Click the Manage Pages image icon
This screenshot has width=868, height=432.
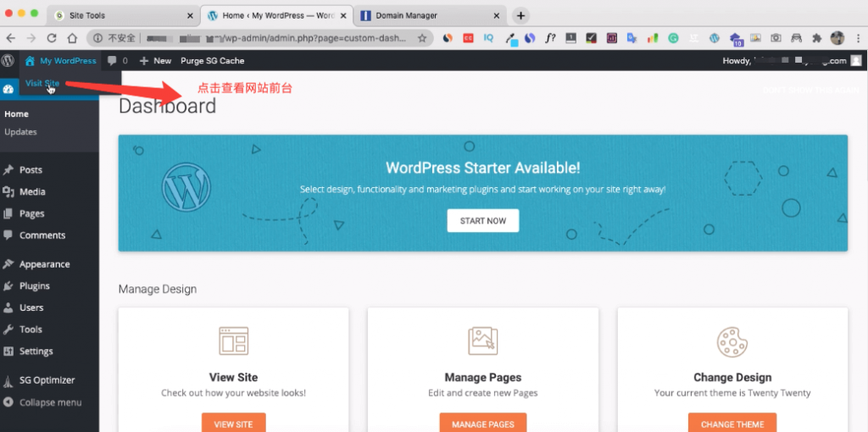tap(482, 341)
